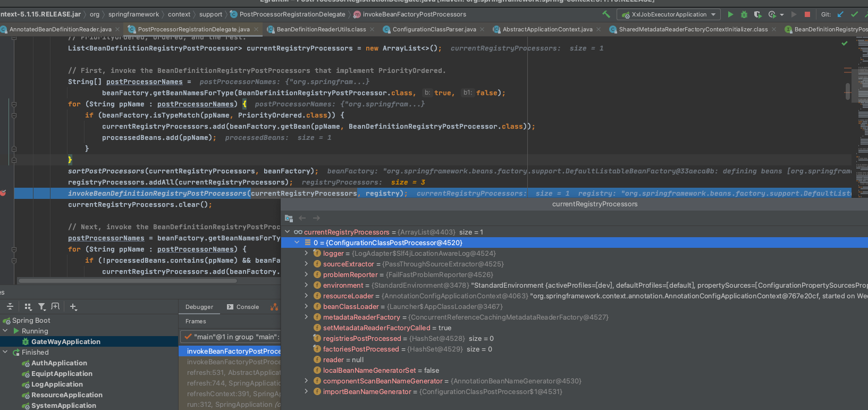Screen dimensions: 868x410
Task: Collapse the Finished services group
Action: [x=5, y=352]
